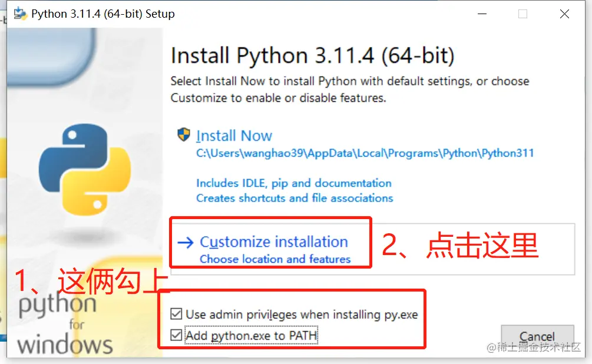Toggle Use admin privileges when installing py.exe

(x=176, y=314)
